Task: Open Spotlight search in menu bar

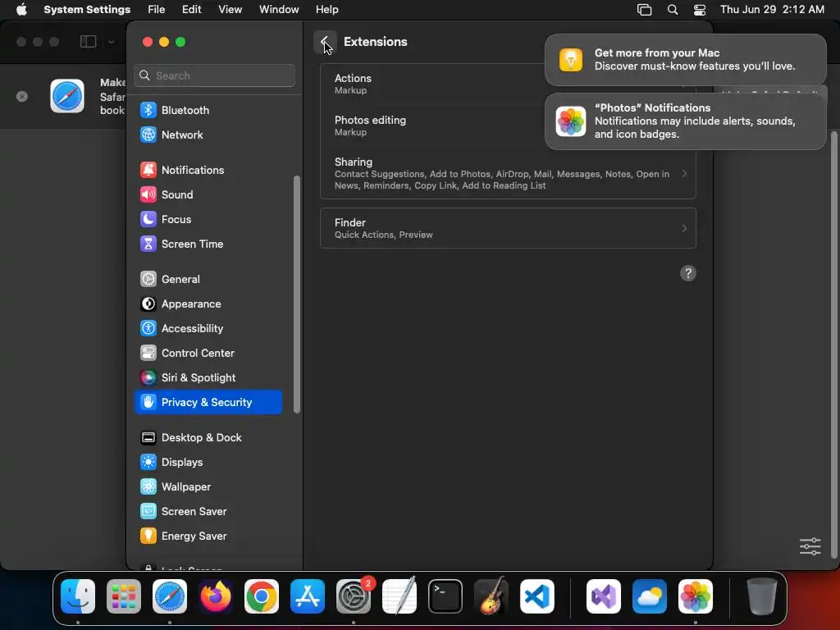Action: pos(673,10)
